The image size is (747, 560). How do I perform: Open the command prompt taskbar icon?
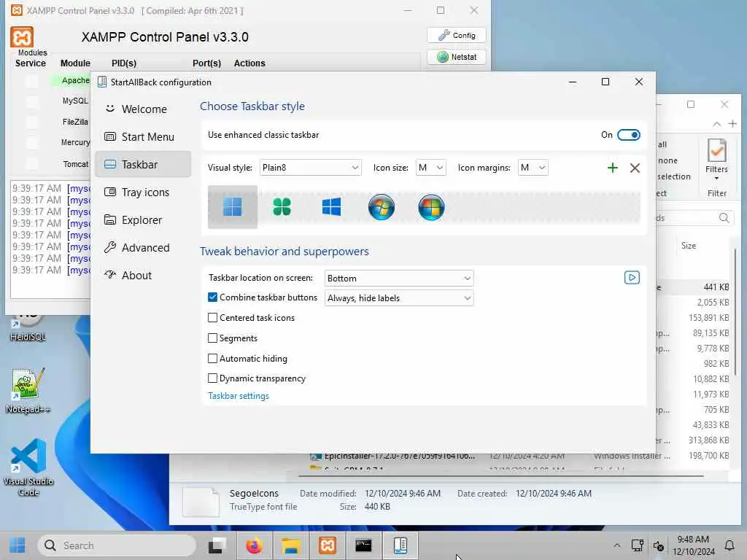click(x=364, y=545)
